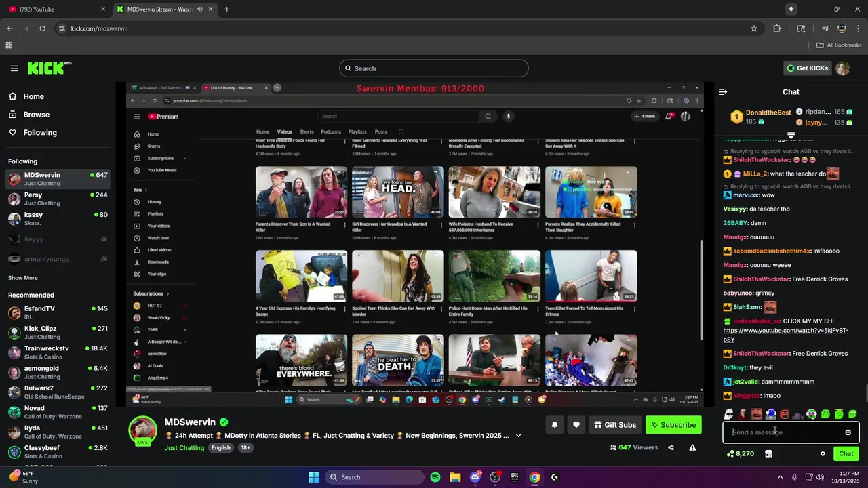Open MDSwervin in the Following list
Image resolution: width=868 pixels, height=488 pixels.
click(x=58, y=179)
